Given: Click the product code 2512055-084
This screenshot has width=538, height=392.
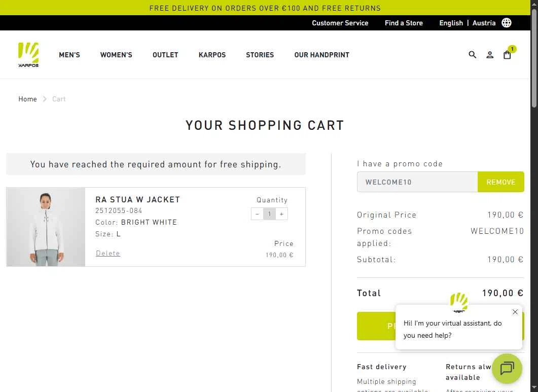Looking at the screenshot, I should tap(119, 210).
